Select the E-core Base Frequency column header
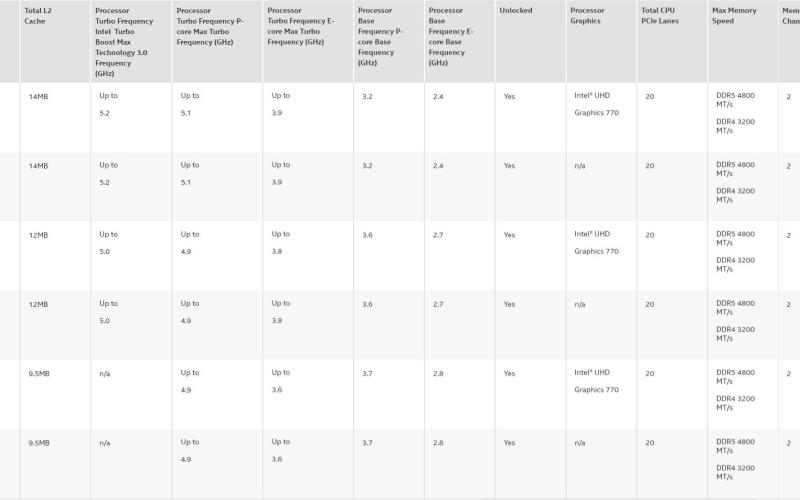The width and height of the screenshot is (800, 500). 451,37
